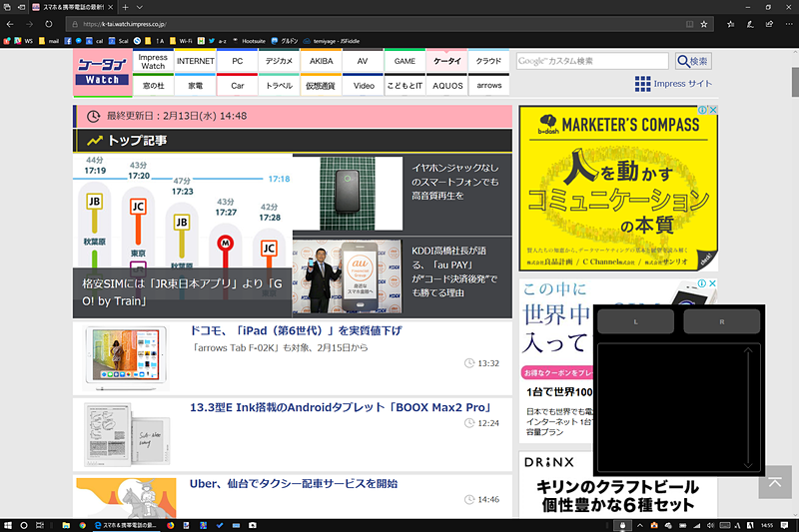The image size is (799, 532).
Task: Click the virtual touchpad scroll strip
Action: click(748, 407)
